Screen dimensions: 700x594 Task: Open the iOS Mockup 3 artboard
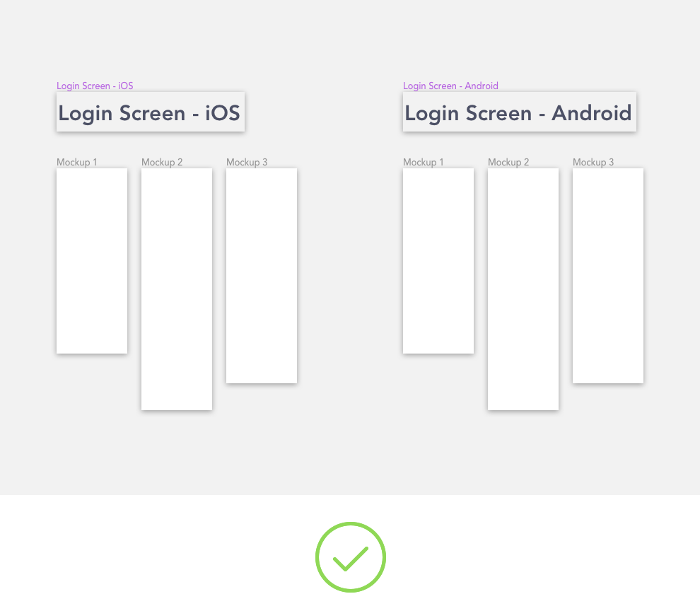coord(262,276)
